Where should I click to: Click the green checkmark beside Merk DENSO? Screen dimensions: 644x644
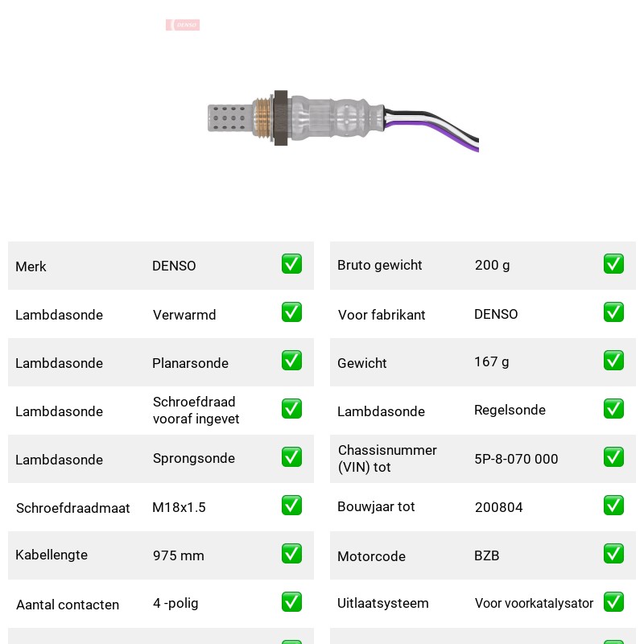291,264
